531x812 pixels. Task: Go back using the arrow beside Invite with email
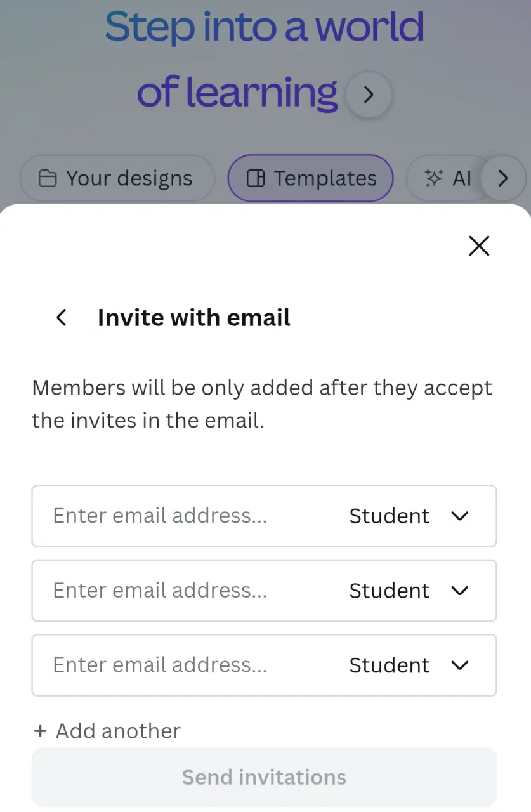click(62, 317)
